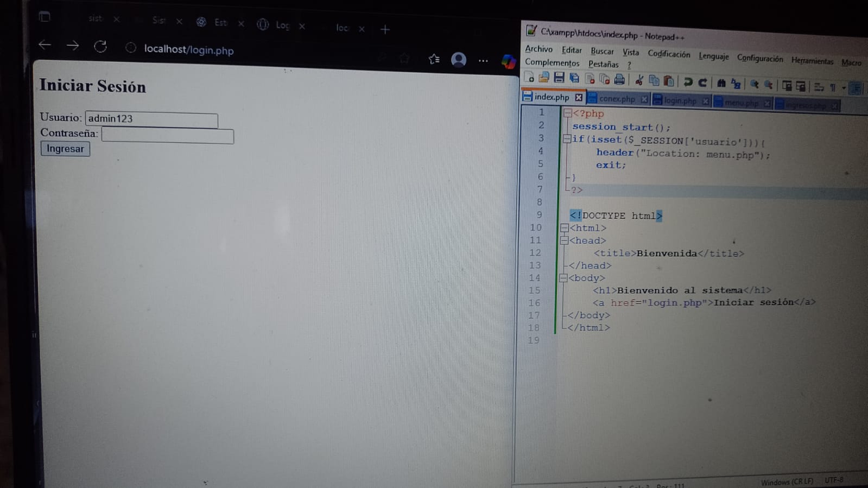868x488 pixels.
Task: Switch to the login.php tab
Action: tap(679, 100)
